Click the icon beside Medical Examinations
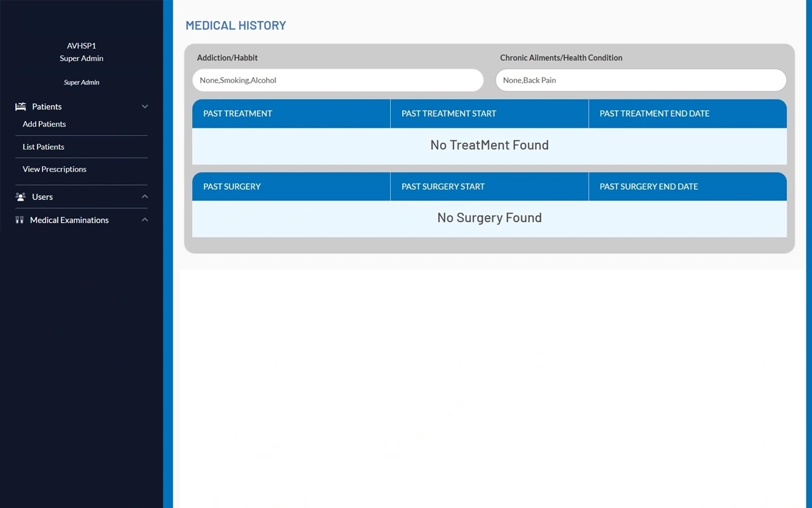 coord(19,220)
